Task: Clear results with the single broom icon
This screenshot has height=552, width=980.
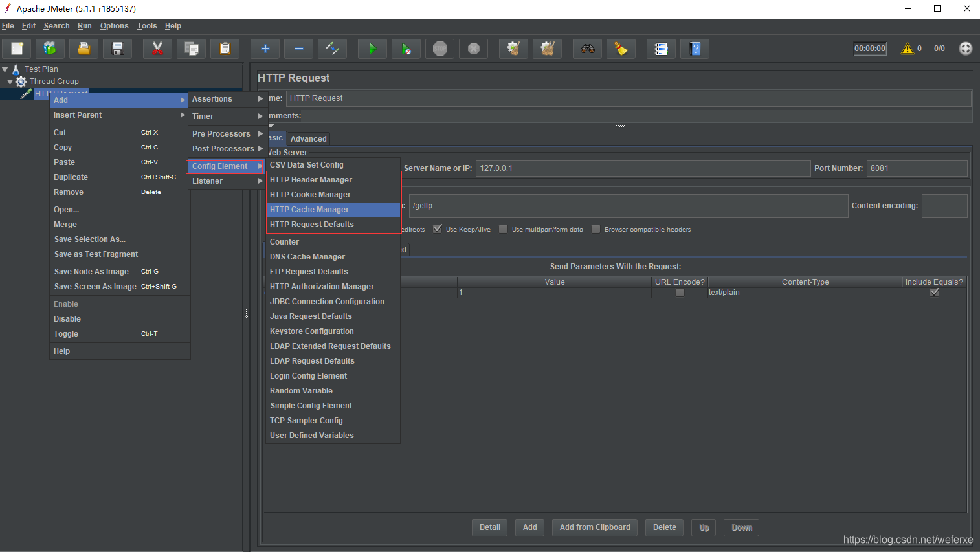Action: pos(513,49)
